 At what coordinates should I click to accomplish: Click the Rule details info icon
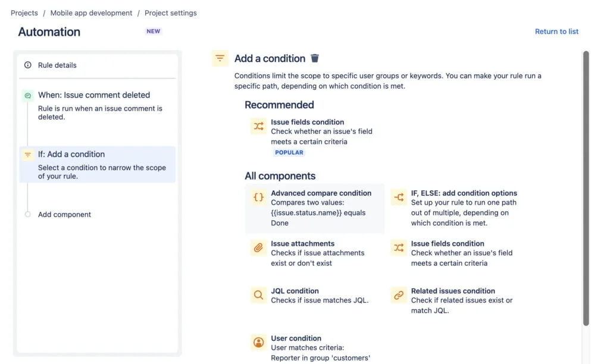coord(28,65)
